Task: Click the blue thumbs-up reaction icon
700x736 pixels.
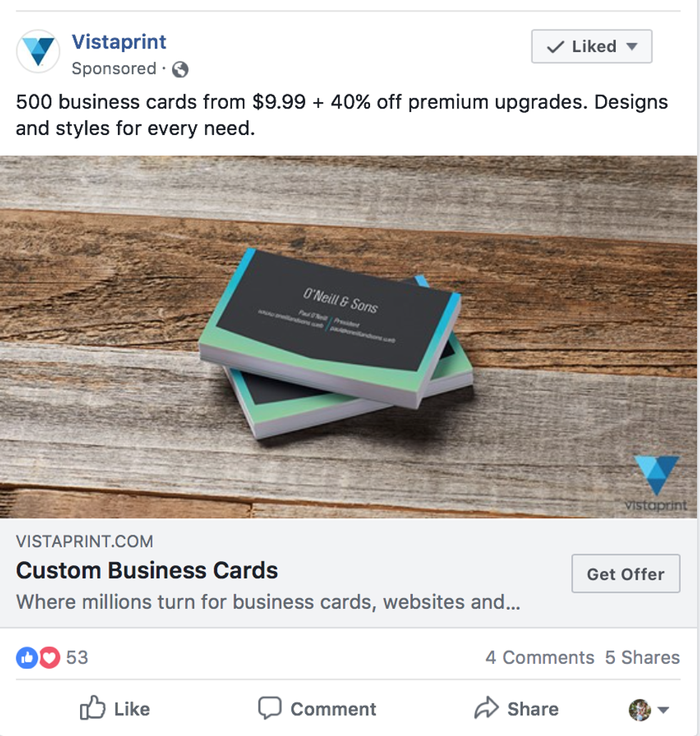Action: (27, 657)
